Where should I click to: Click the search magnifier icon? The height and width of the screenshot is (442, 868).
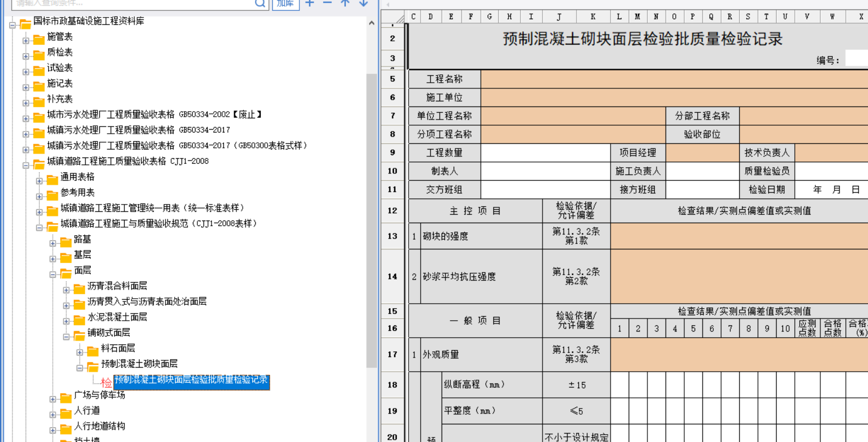point(260,3)
